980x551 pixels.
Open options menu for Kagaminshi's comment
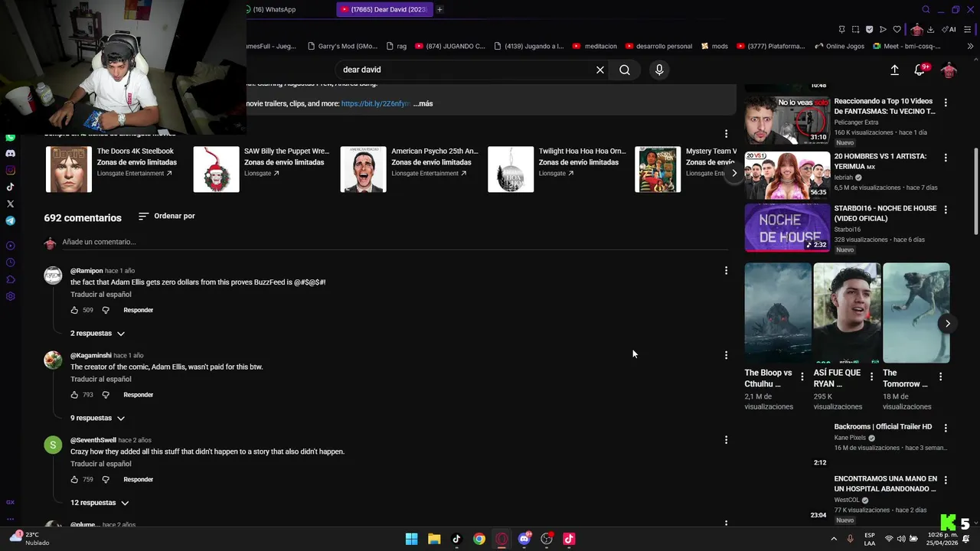pos(726,355)
